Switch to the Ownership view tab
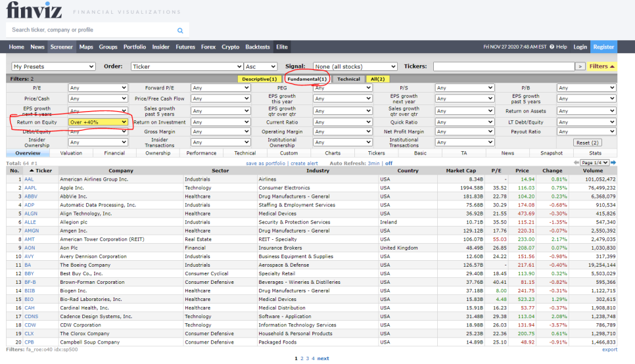The width and height of the screenshot is (635, 364). [x=158, y=153]
